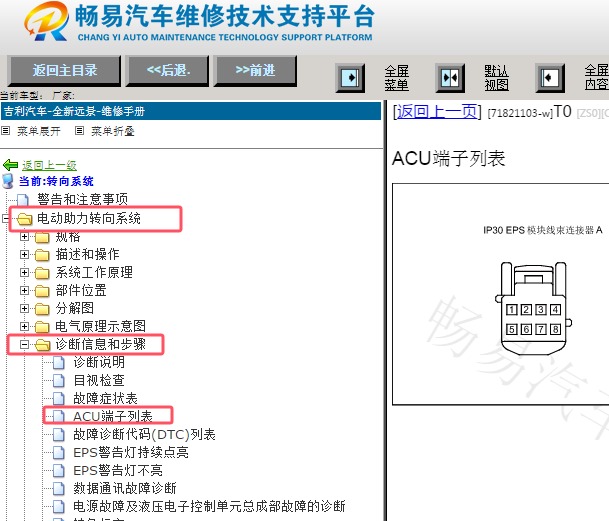Select the 电动助力转向系统 folder
The width and height of the screenshot is (609, 521).
point(89,218)
